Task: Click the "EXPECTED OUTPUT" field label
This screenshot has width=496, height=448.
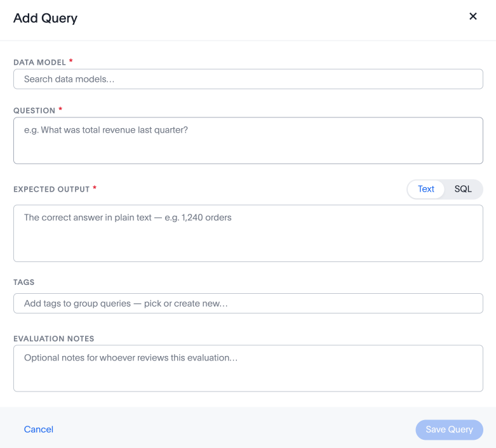Action: tap(51, 189)
